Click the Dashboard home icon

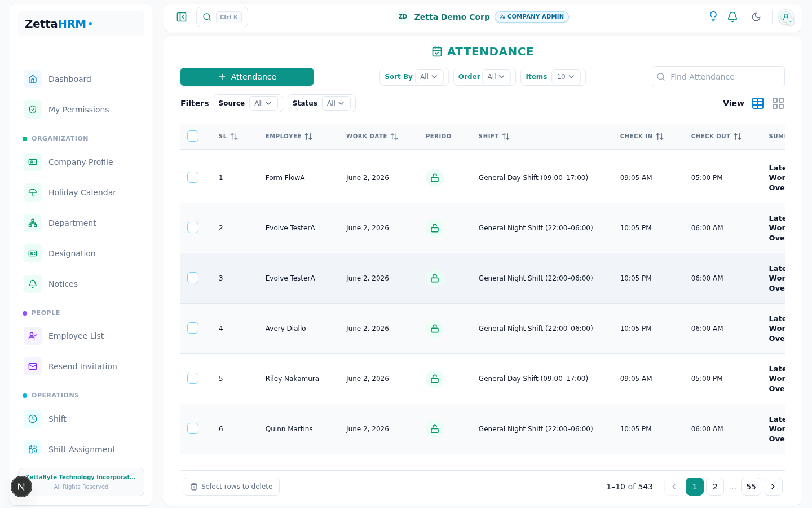[x=33, y=79]
